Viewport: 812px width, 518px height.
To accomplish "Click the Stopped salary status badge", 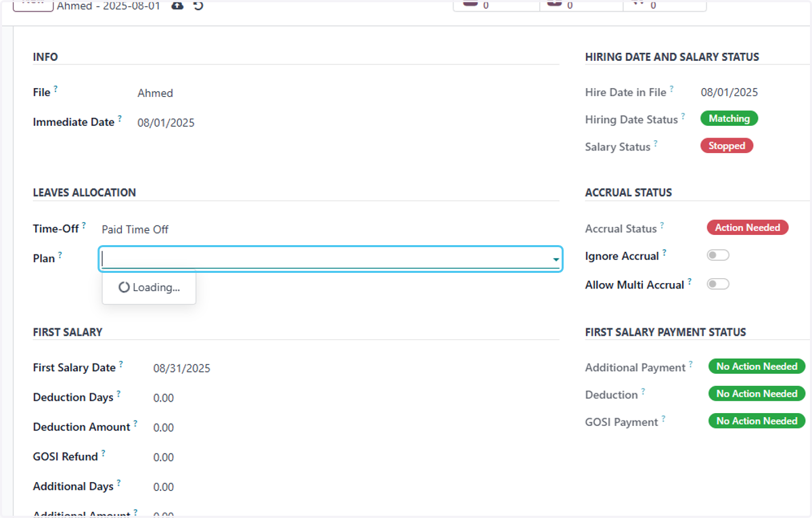I will coord(727,146).
